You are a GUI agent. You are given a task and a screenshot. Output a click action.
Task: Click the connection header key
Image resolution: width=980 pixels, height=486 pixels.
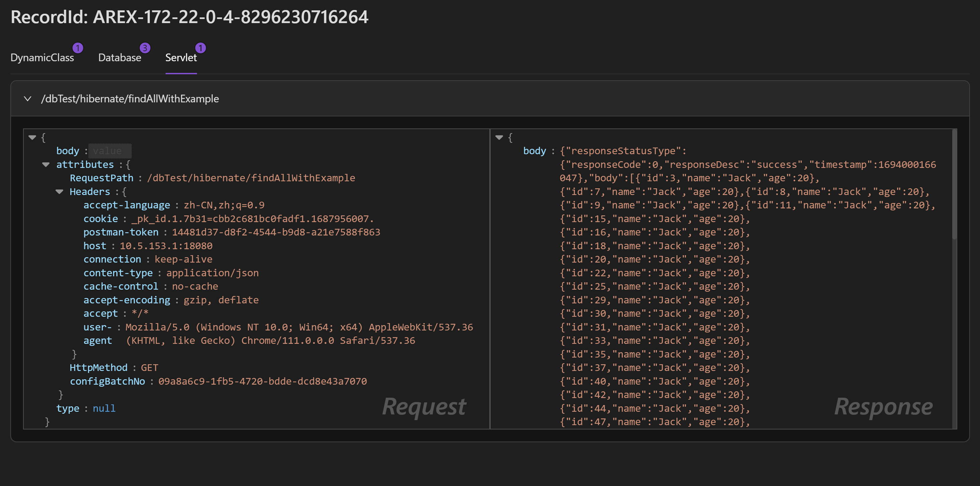[x=112, y=259]
